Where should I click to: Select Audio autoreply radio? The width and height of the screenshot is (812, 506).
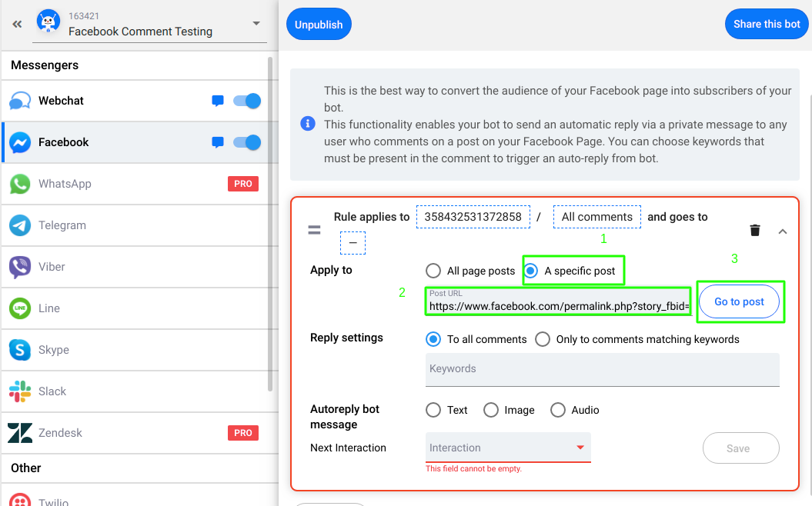(x=558, y=411)
